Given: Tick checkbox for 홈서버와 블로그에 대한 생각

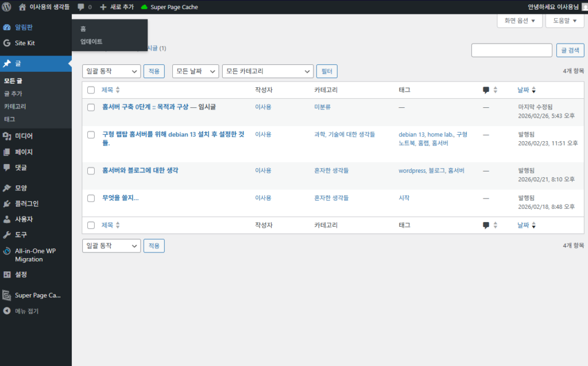Looking at the screenshot, I should (x=91, y=171).
